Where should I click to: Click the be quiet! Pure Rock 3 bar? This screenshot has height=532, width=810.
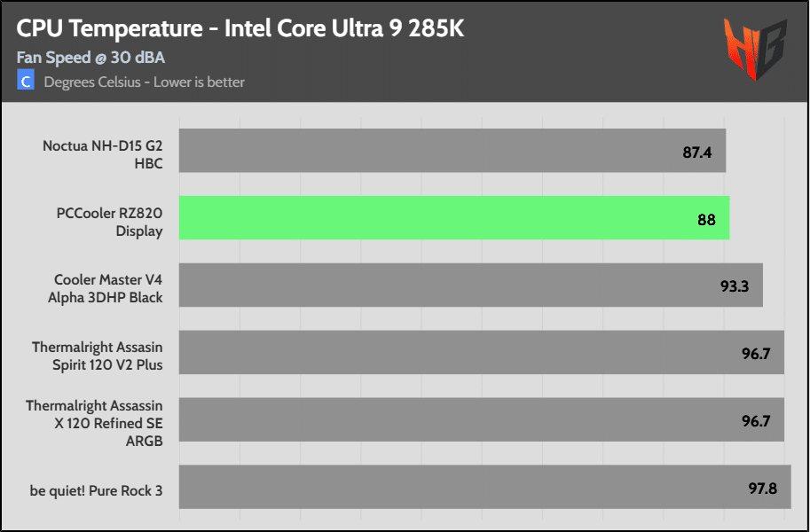(x=484, y=487)
